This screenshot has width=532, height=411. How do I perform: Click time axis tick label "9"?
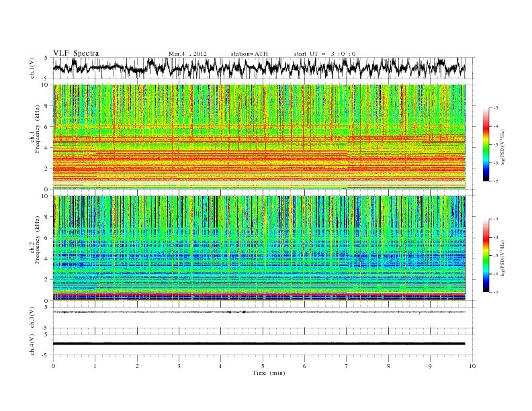430,366
